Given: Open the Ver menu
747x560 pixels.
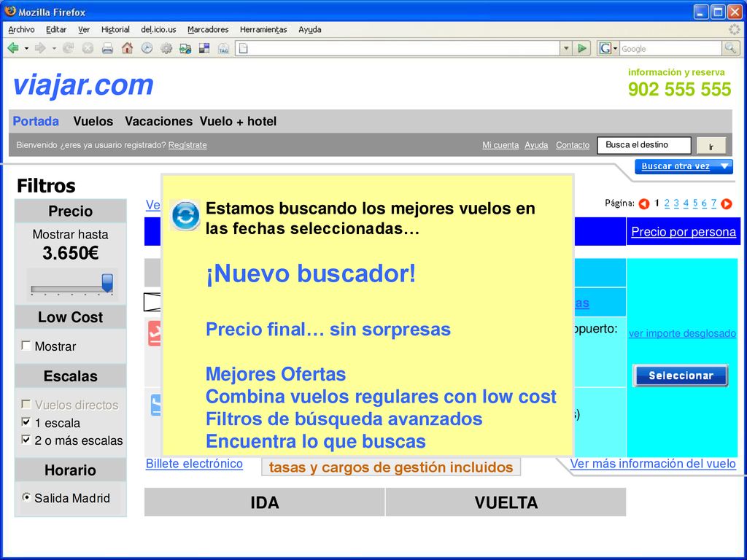Looking at the screenshot, I should [x=84, y=29].
